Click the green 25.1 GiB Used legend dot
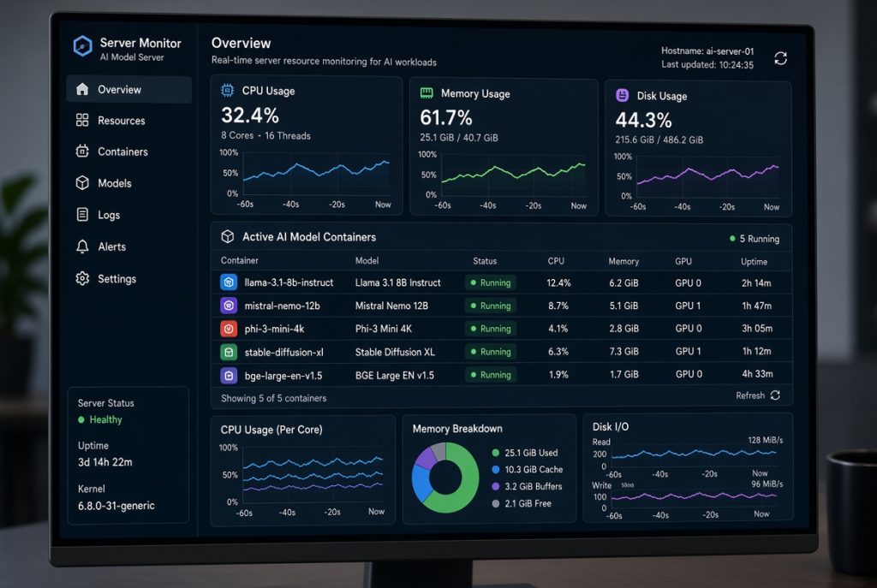The width and height of the screenshot is (877, 588). pyautogui.click(x=496, y=453)
